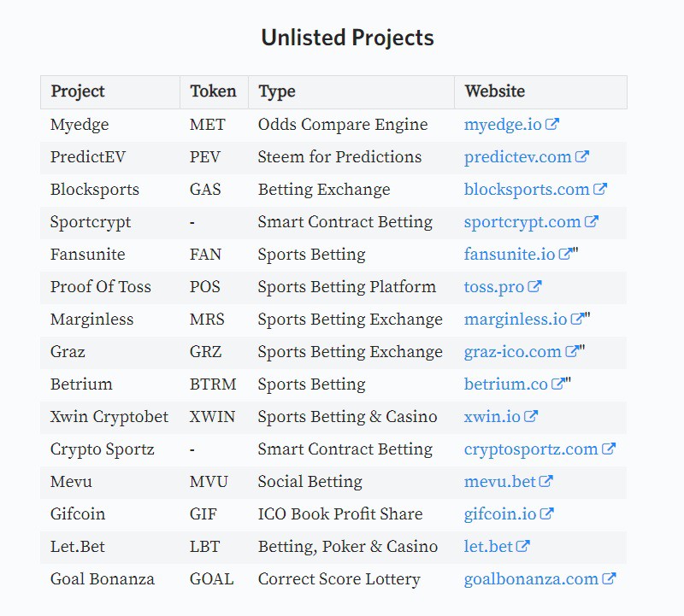Screen dimensions: 684x616
Task: Follow the betrium.co link
Action: click(505, 384)
